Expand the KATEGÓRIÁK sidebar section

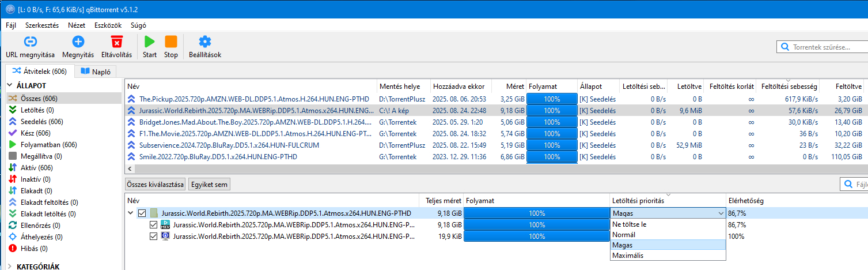(x=10, y=267)
